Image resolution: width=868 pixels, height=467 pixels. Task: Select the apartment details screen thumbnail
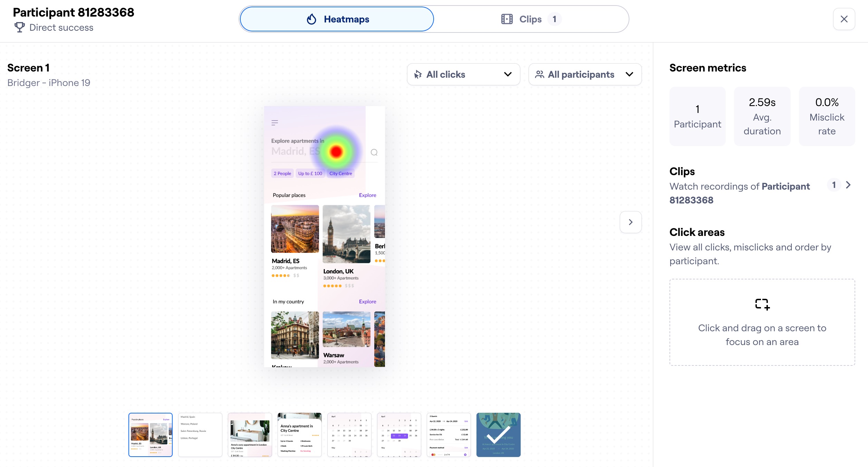300,435
